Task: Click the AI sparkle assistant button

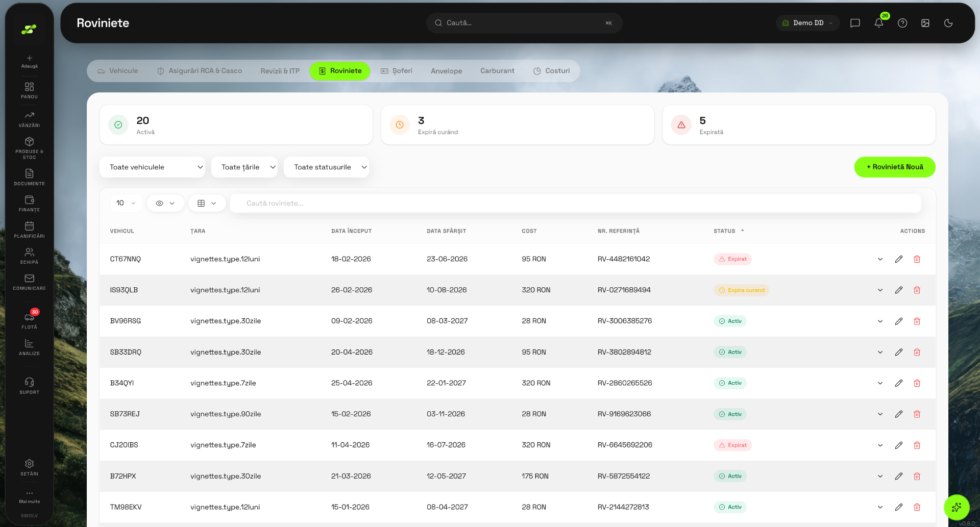Action: click(957, 507)
